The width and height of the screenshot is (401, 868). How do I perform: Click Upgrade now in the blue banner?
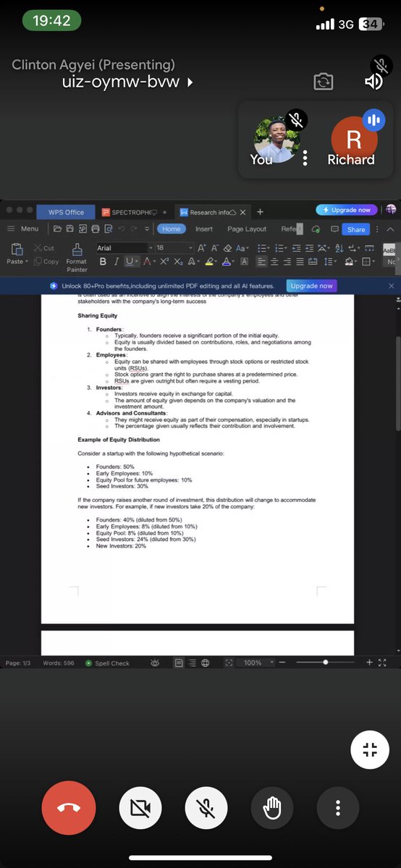pos(312,286)
